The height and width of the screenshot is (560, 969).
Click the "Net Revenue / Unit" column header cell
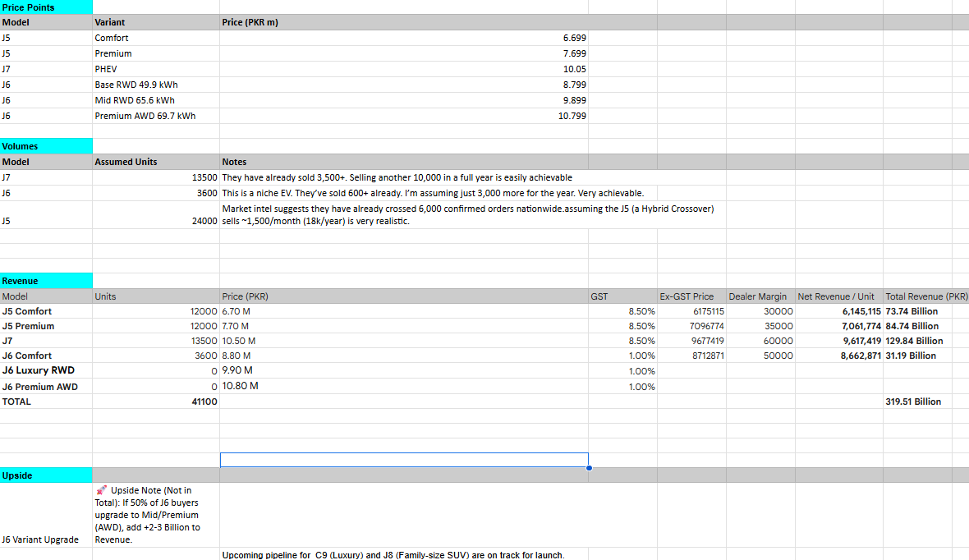click(837, 296)
